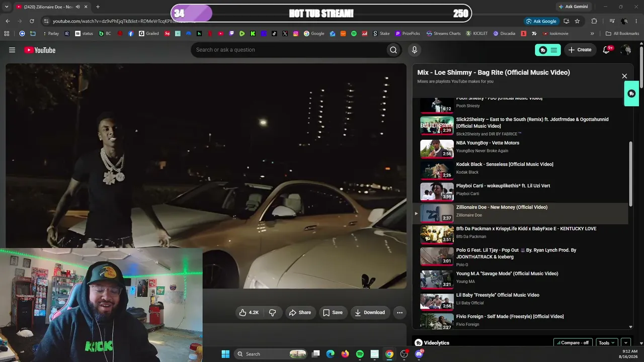
Task: Open Task View in the taskbar
Action: tap(315, 354)
